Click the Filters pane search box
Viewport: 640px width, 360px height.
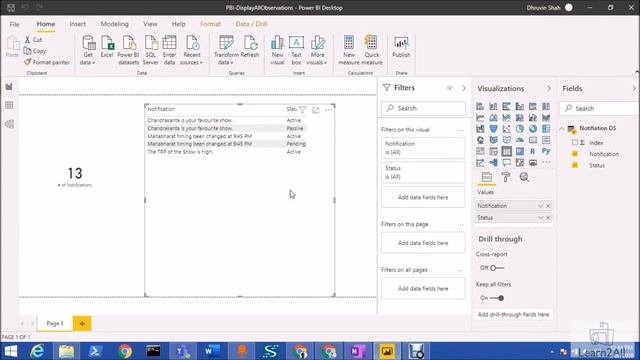click(x=423, y=109)
